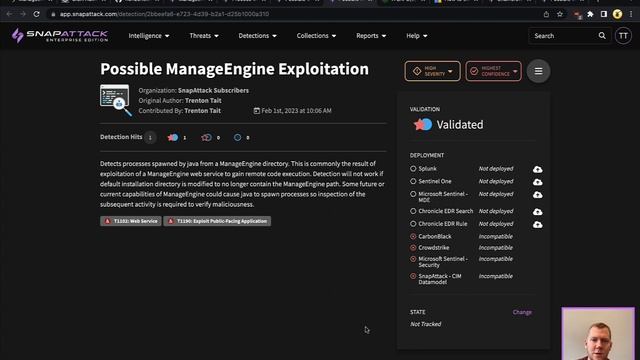
Task: Click the calendar date icon
Action: [256, 111]
